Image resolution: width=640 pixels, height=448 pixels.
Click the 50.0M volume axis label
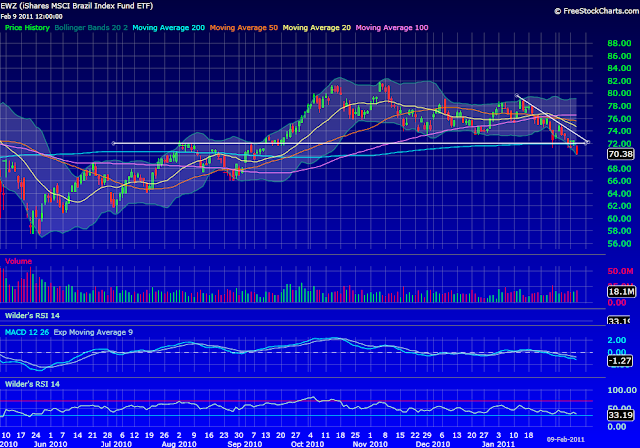(620, 271)
